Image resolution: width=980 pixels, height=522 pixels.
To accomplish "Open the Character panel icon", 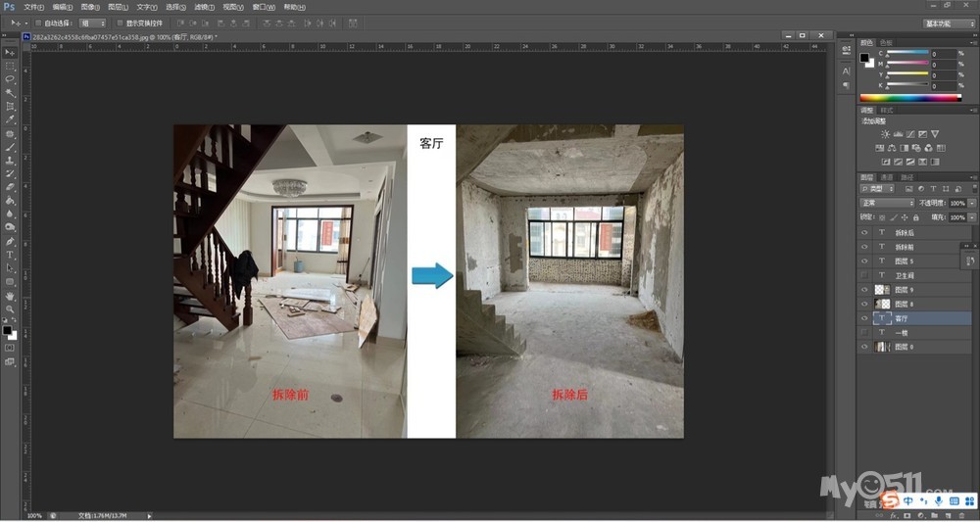I will pos(846,71).
